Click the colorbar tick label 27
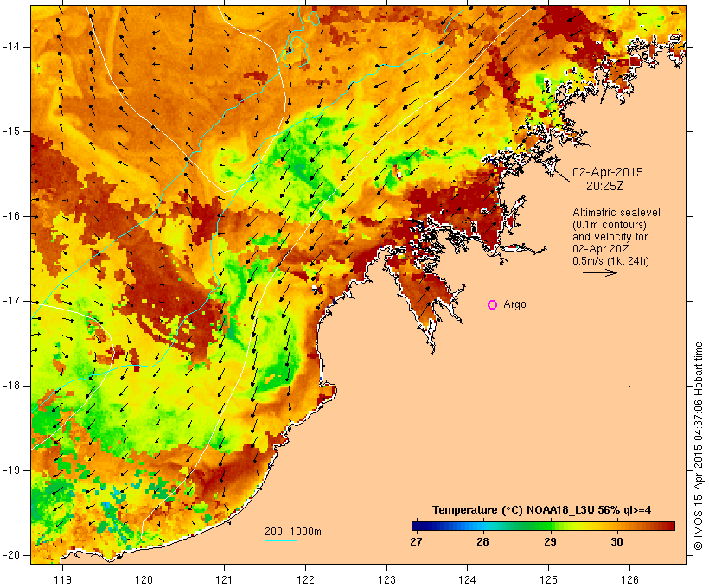Screen dimensions: 709x588 (416, 541)
